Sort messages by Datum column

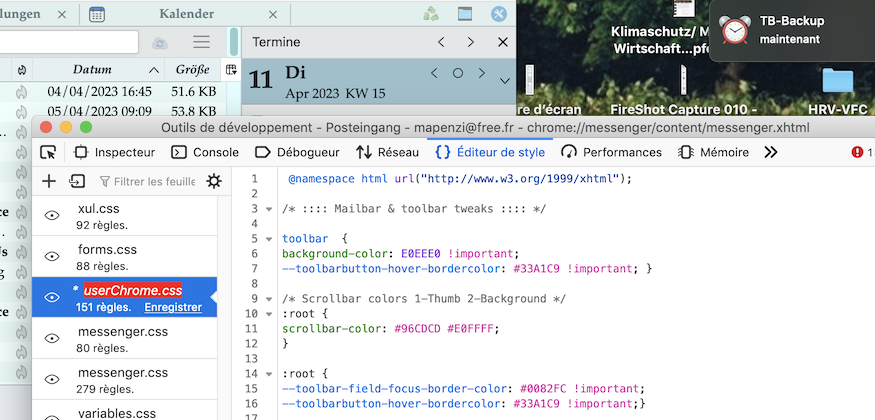click(x=98, y=70)
